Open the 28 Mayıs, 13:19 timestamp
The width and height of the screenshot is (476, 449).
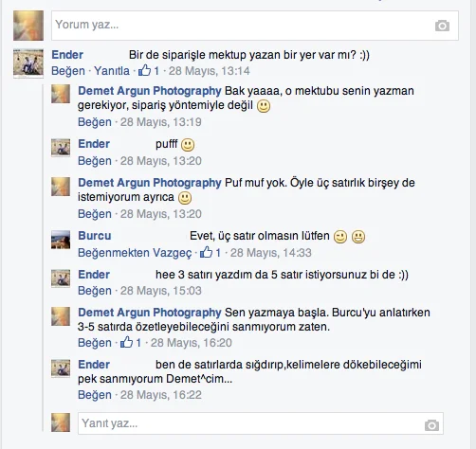tap(161, 122)
